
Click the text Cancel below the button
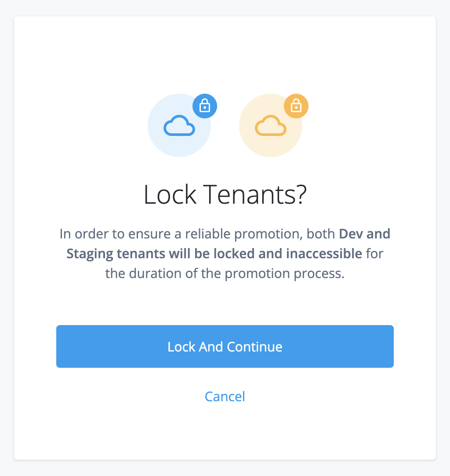point(225,396)
